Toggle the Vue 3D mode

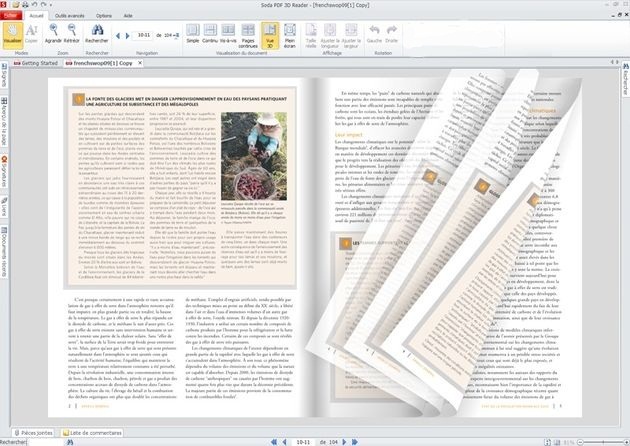(270, 36)
